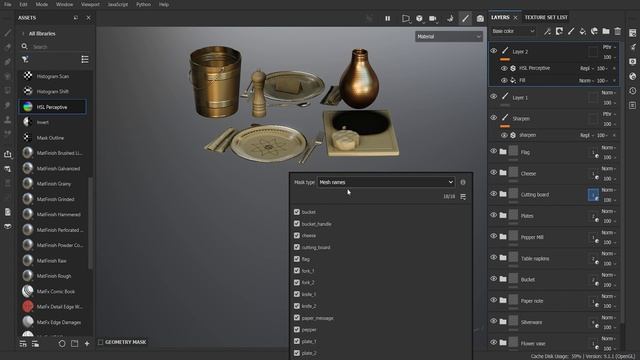
Task: Uncheck the paper_message mesh checkbox
Action: pyautogui.click(x=297, y=318)
